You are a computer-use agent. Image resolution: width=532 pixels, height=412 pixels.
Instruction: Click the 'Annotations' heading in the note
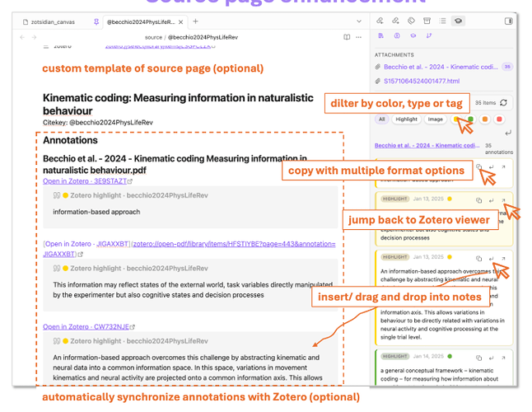coord(70,140)
